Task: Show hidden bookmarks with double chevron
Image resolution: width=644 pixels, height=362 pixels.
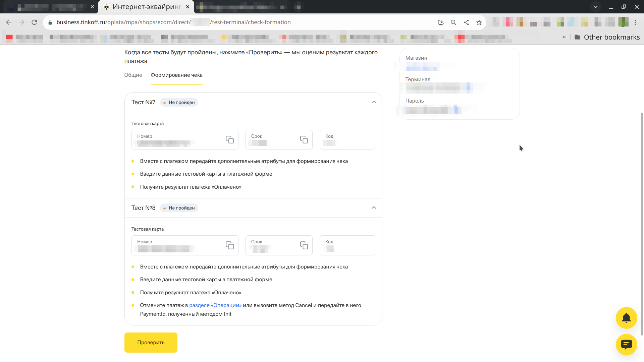Action: click(x=564, y=37)
